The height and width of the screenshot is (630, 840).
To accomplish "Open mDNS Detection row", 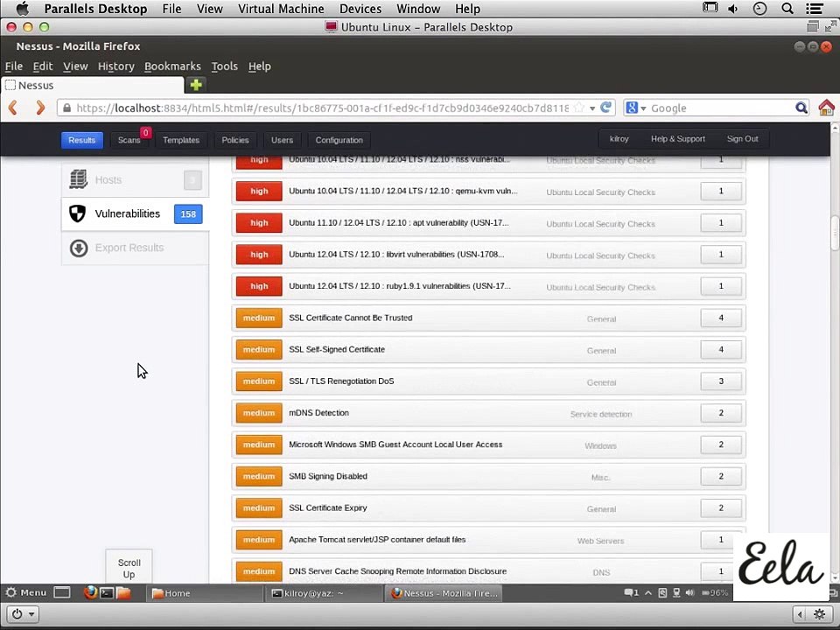I will (488, 413).
